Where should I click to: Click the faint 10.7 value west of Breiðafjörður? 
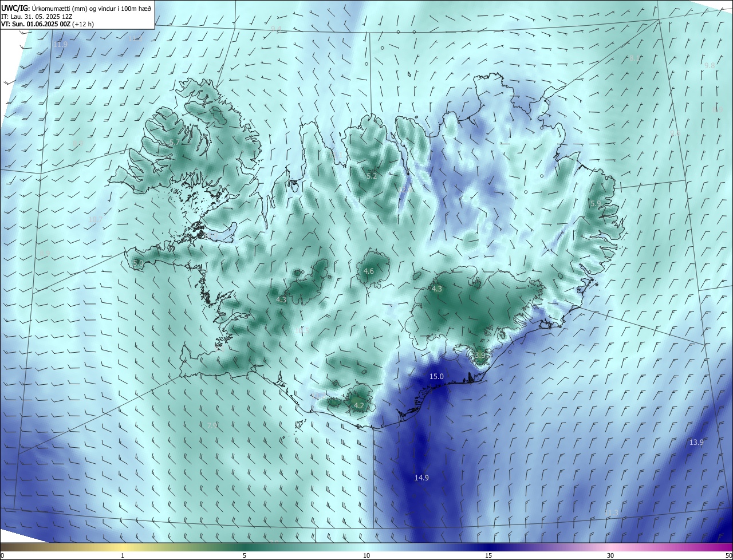96,219
